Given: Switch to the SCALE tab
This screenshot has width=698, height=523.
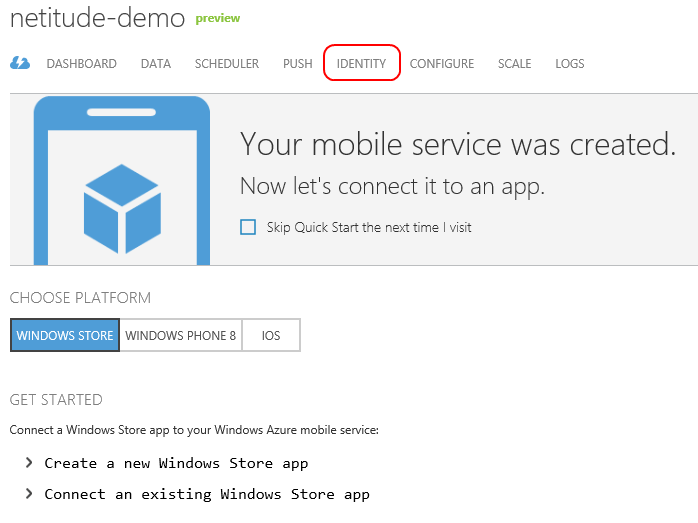Looking at the screenshot, I should point(515,64).
